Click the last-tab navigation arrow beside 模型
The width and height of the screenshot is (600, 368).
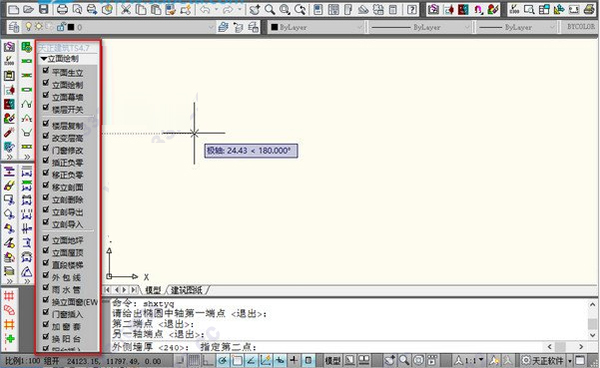[x=134, y=290]
